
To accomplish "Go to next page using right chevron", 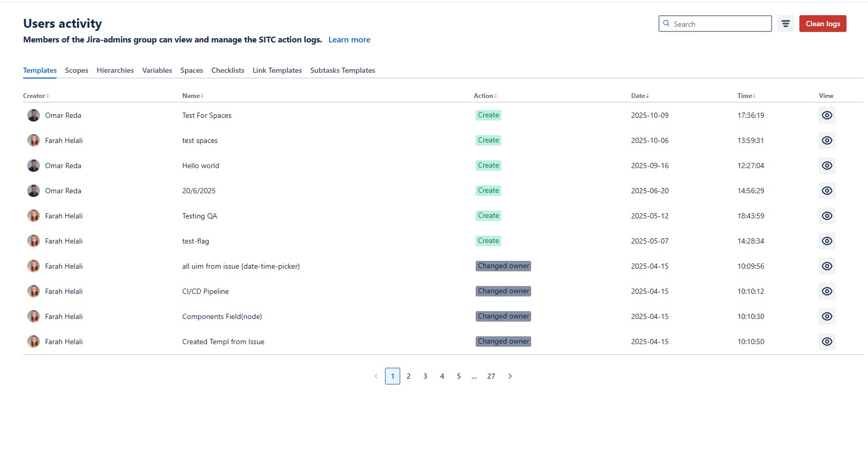I will click(510, 376).
